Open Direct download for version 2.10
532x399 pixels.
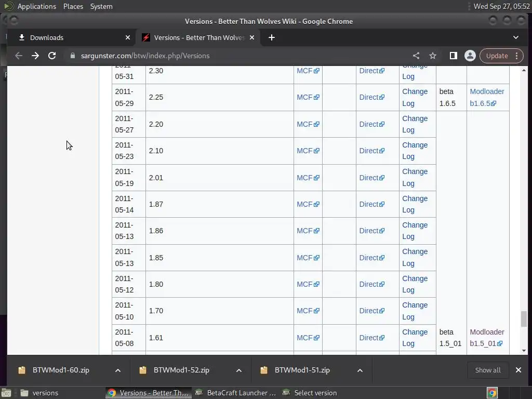[371, 151]
